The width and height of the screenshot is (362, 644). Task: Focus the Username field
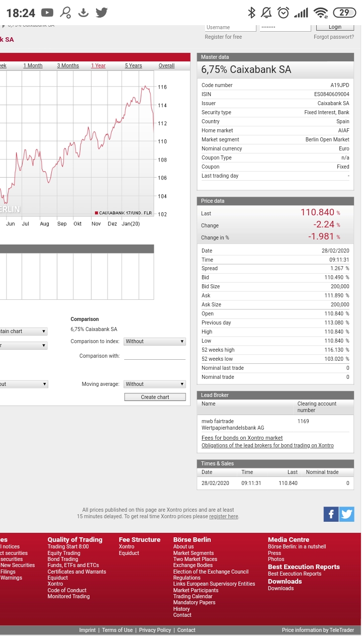point(230,27)
